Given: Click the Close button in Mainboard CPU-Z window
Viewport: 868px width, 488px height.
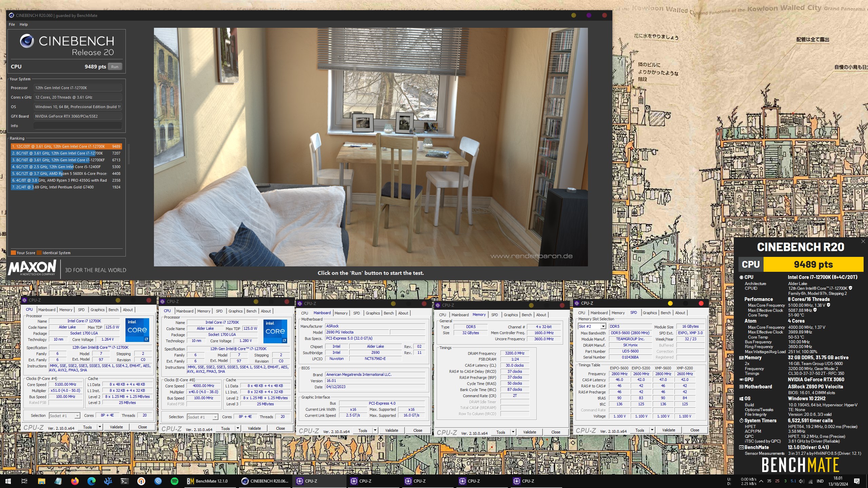Looking at the screenshot, I should (418, 430).
